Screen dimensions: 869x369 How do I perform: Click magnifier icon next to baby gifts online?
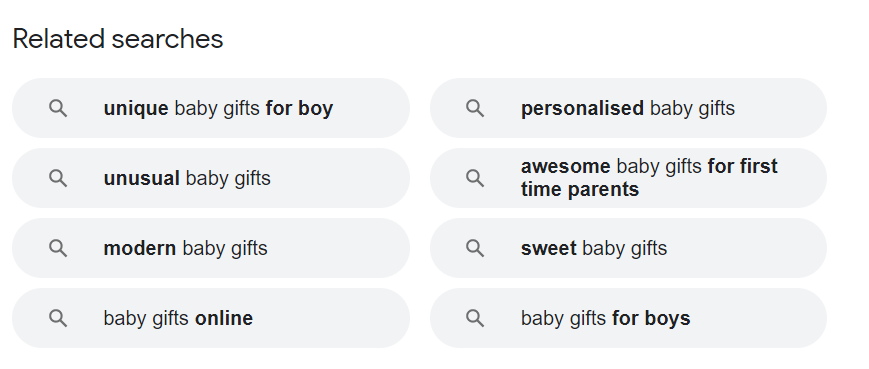coord(58,318)
